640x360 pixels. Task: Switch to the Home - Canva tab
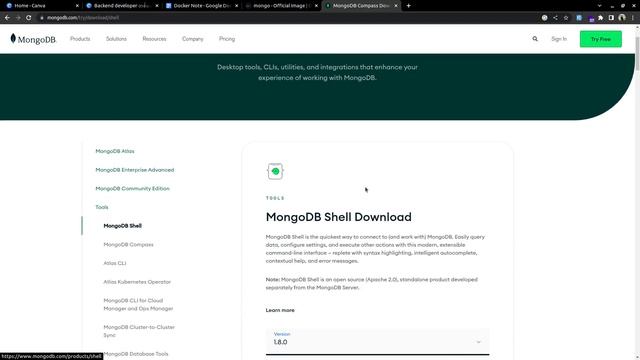pos(41,6)
